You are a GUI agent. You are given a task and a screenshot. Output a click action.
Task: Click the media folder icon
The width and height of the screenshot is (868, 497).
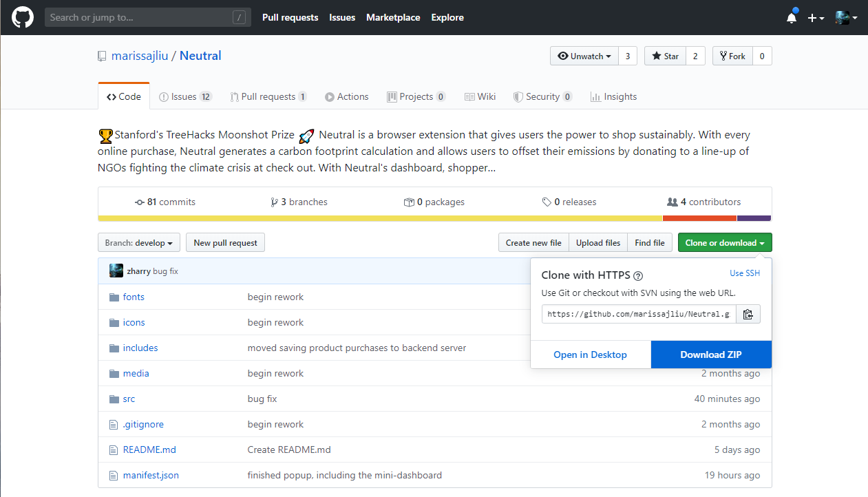[114, 374]
